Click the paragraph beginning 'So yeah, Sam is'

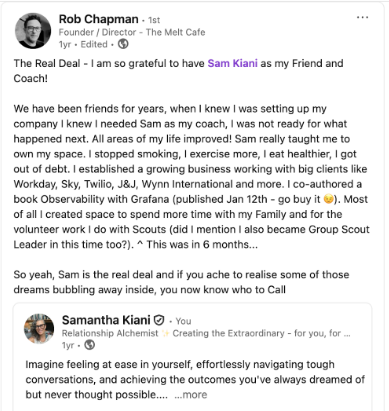click(x=181, y=282)
